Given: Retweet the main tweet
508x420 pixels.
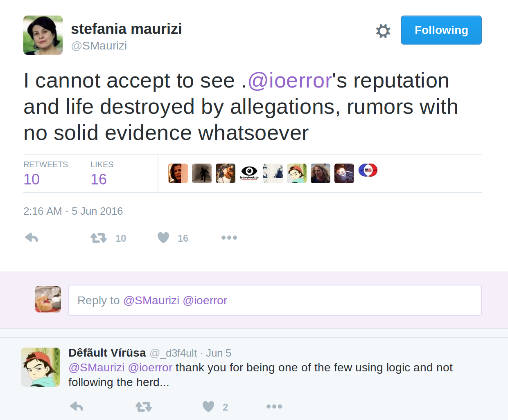Looking at the screenshot, I should [99, 238].
